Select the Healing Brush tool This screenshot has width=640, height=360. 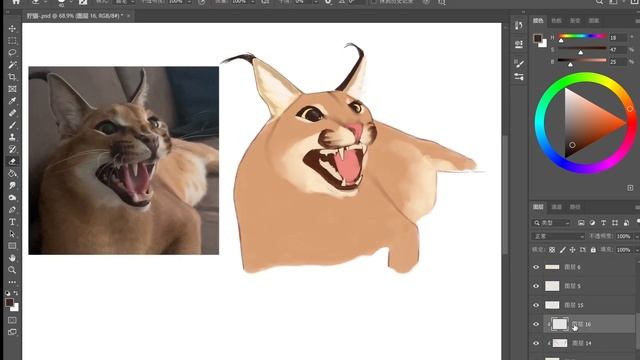click(x=12, y=113)
